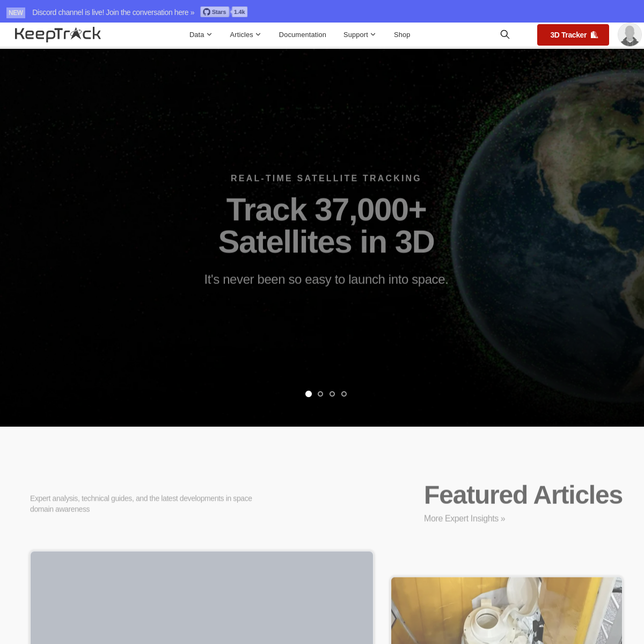Viewport: 644px width, 644px height.
Task: Select the fourth carousel slide dot
Action: point(343,393)
